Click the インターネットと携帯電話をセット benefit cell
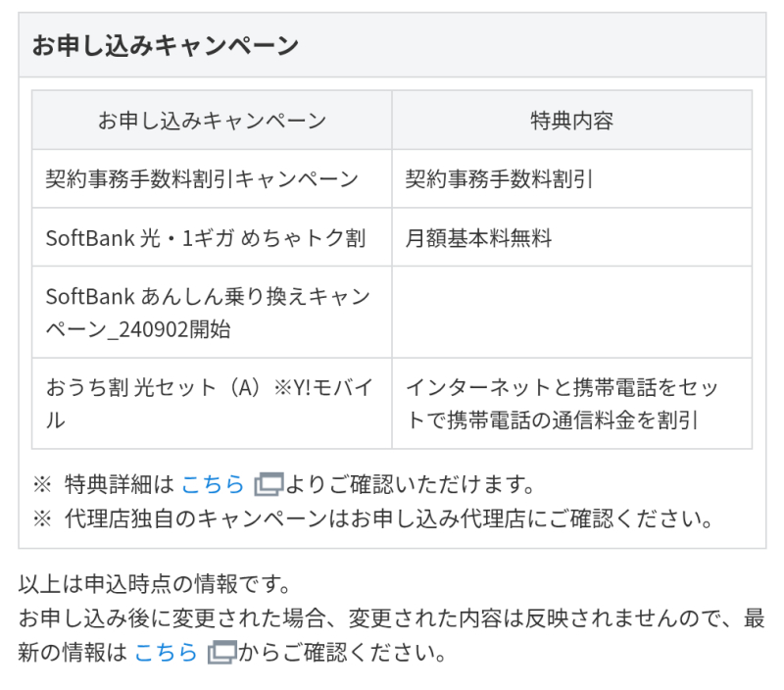Screen dimensions: 784x690 (x=561, y=403)
